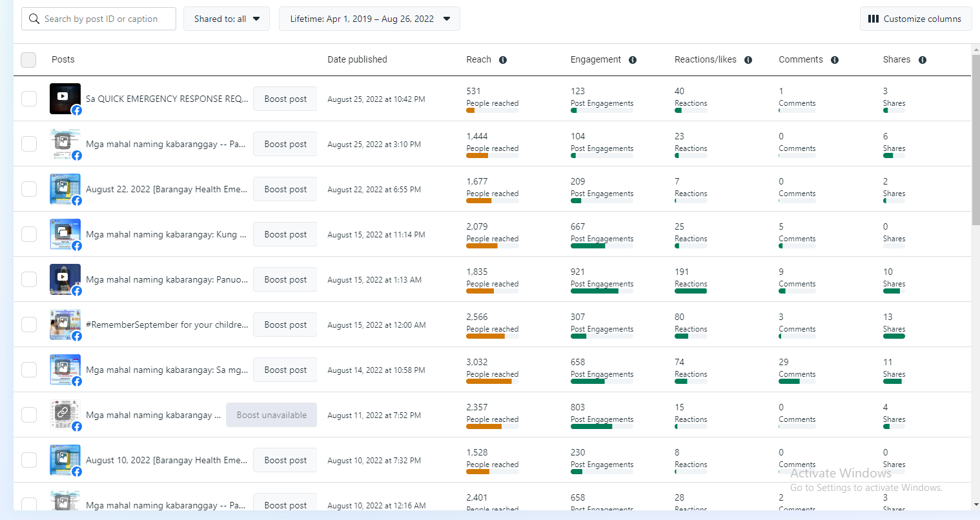Select the QUICK EMERGENCY RESPONSE post checkbox

[29, 99]
